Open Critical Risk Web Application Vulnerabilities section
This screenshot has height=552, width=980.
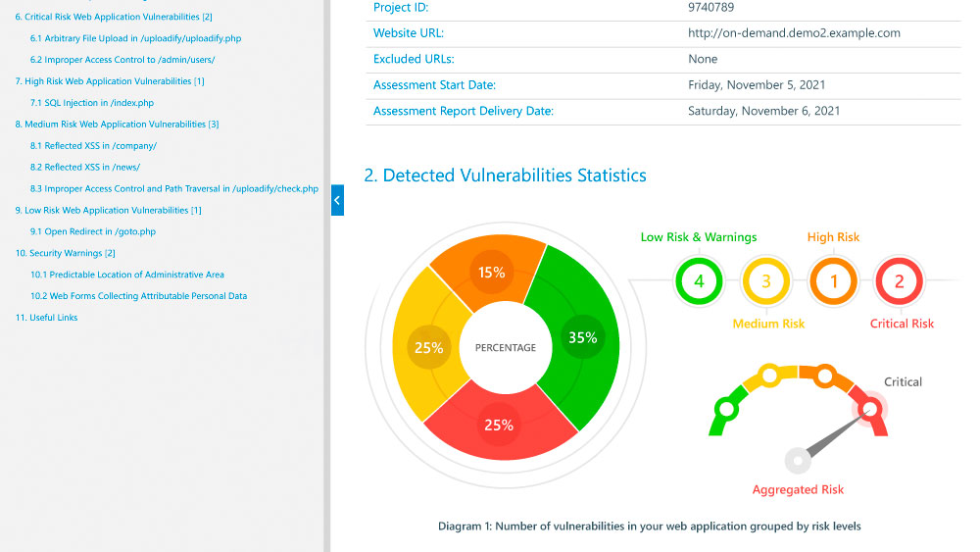click(114, 17)
